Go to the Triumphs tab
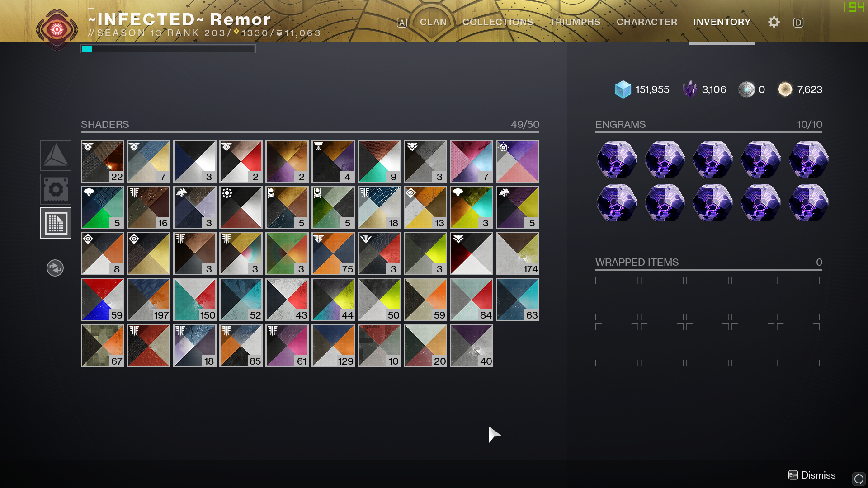The width and height of the screenshot is (868, 488). click(x=575, y=22)
